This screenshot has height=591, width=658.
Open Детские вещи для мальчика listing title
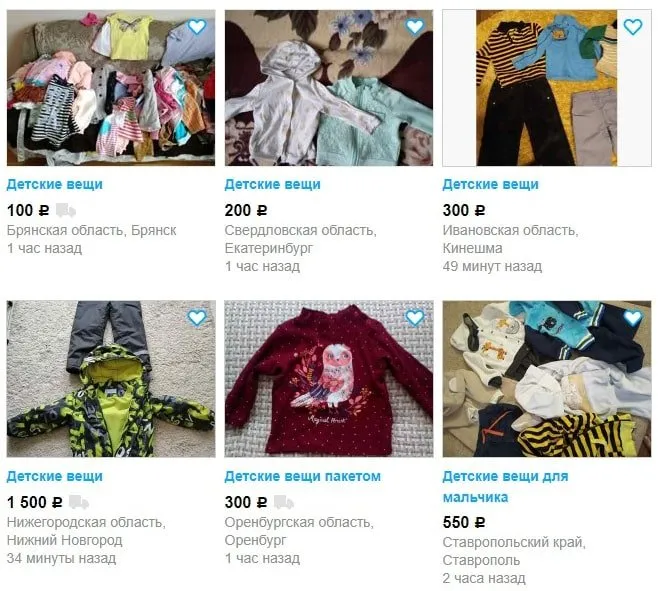tap(505, 486)
